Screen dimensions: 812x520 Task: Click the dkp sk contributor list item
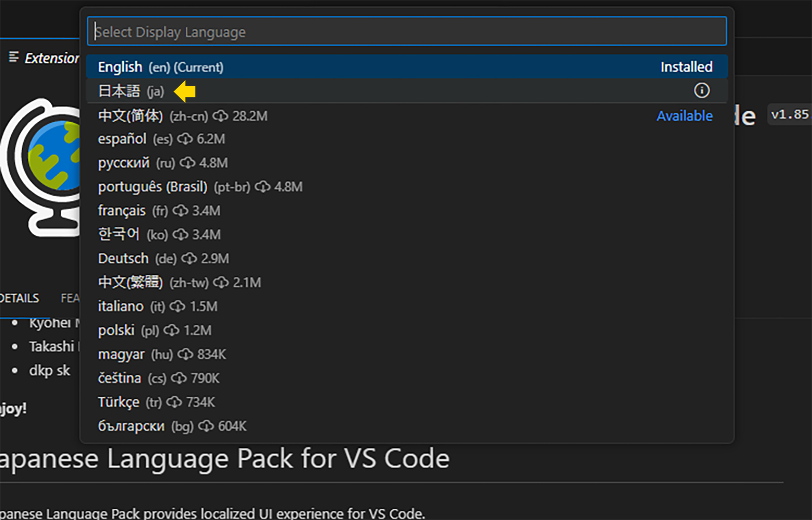point(49,370)
